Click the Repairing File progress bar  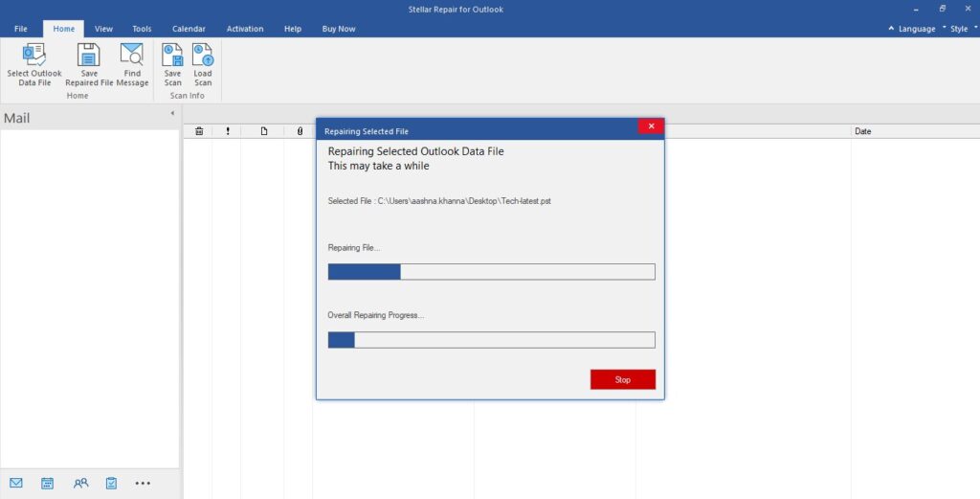(491, 271)
